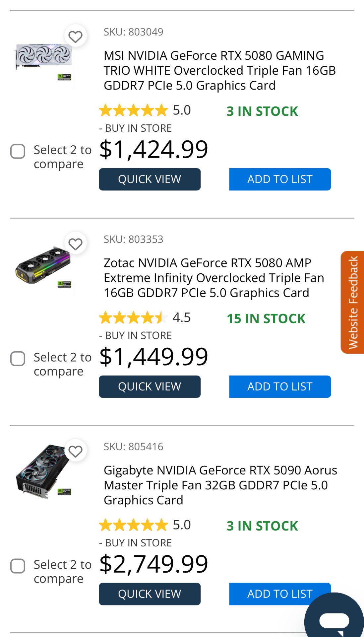Viewport: 364px width, 637px height.
Task: Favorite the Zotac RTX 5080 heart icon
Action: coord(75,244)
